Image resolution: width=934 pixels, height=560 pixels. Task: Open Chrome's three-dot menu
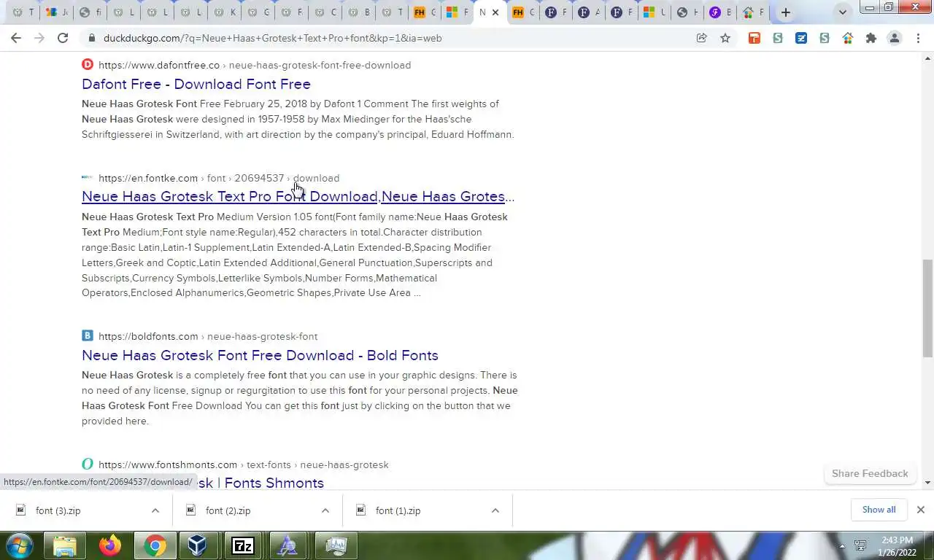[918, 38]
